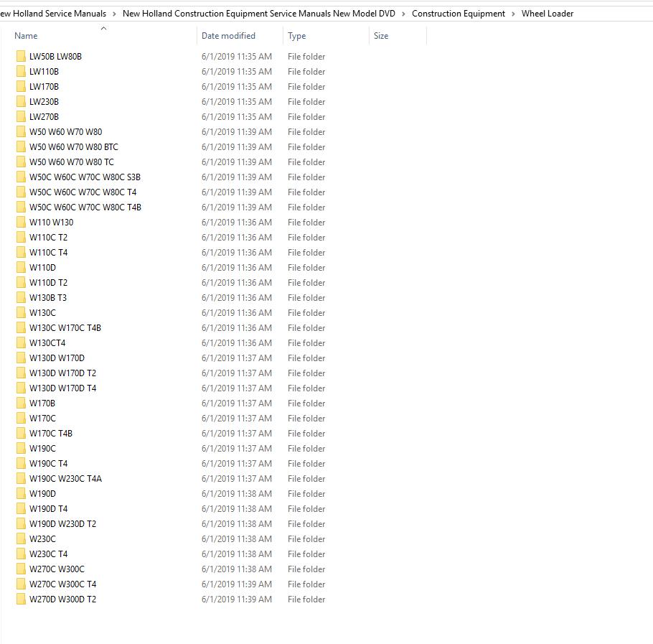Click date modified cell of LW50B LW80B row
Viewport: 653px width, 644px height.
(237, 56)
